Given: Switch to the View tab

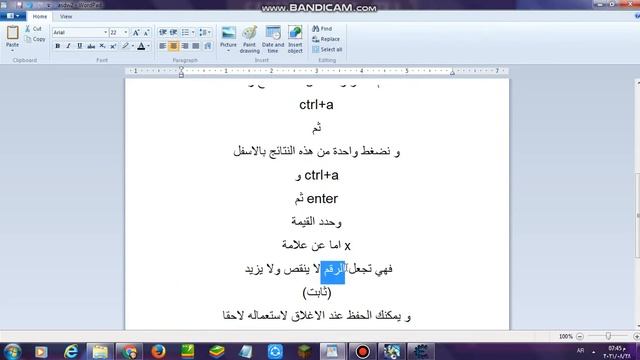Looking at the screenshot, I should coord(66,16).
